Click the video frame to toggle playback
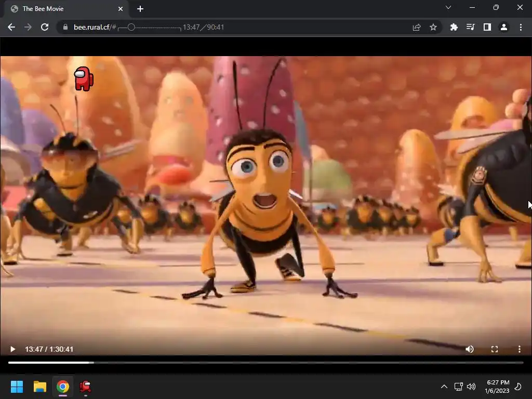This screenshot has width=532, height=399. [265, 205]
